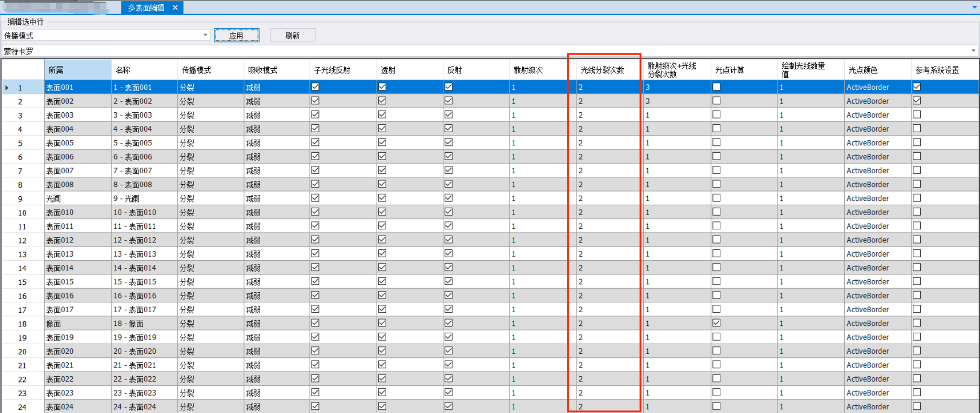Click the 所属 column header
Viewport: 980px width, 413px height.
[77, 70]
